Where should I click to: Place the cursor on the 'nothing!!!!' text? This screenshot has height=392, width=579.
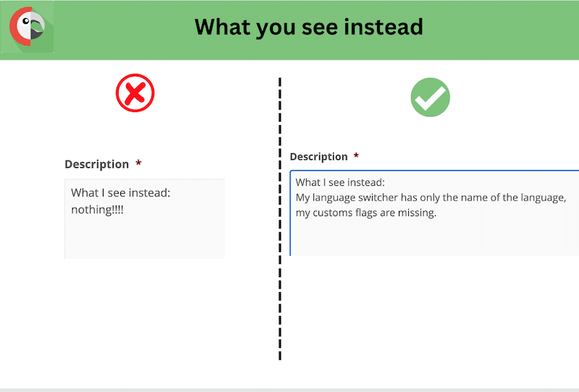pyautogui.click(x=97, y=210)
